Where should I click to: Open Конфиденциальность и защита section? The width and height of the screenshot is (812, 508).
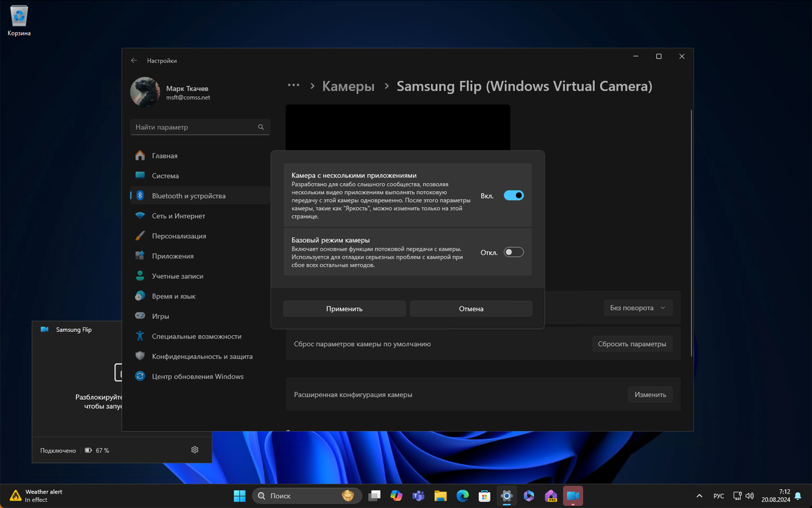point(200,356)
